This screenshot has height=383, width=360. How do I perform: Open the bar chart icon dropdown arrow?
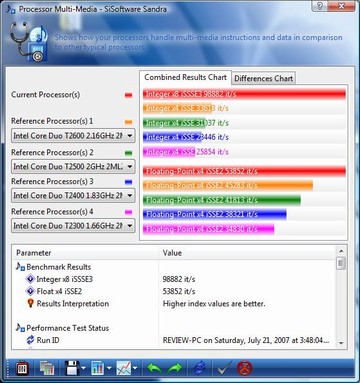109,369
